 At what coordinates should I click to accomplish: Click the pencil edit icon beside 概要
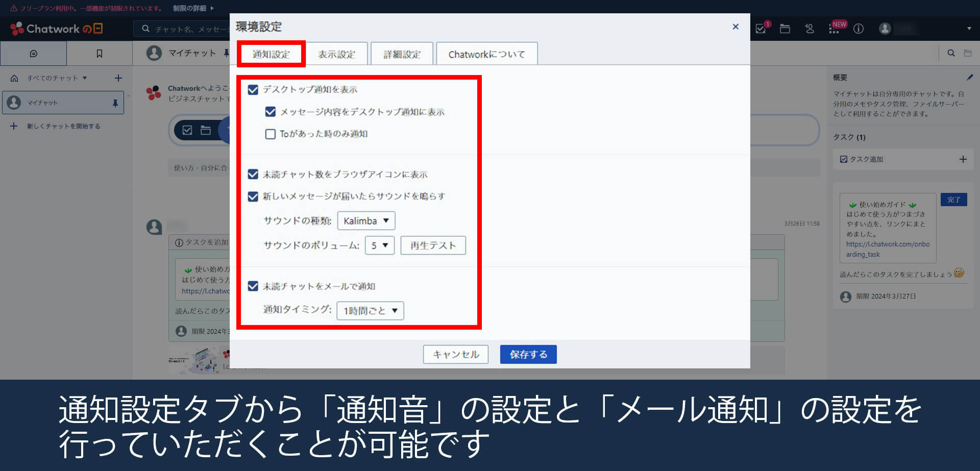coord(970,78)
